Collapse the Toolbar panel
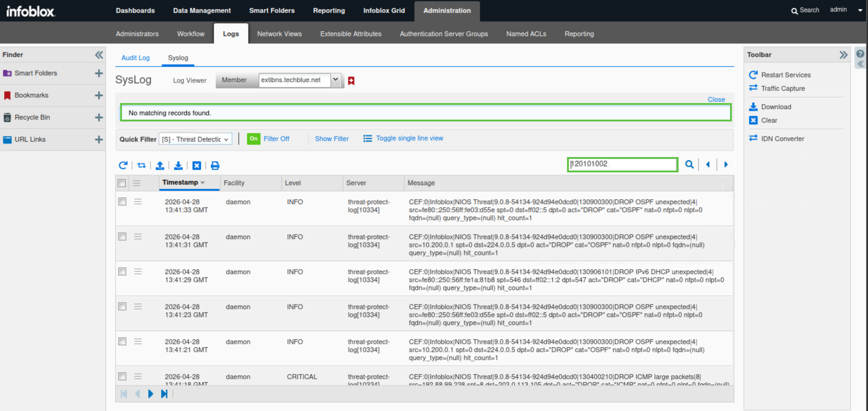This screenshot has width=868, height=411. pyautogui.click(x=843, y=55)
